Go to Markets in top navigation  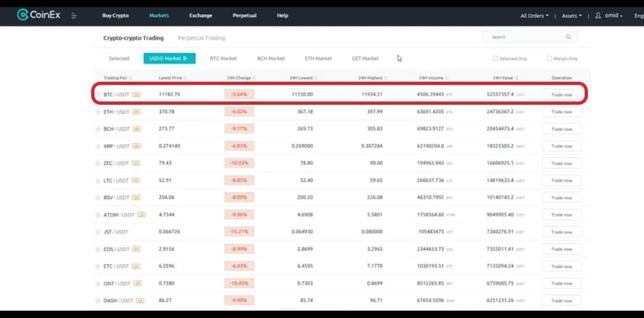159,15
